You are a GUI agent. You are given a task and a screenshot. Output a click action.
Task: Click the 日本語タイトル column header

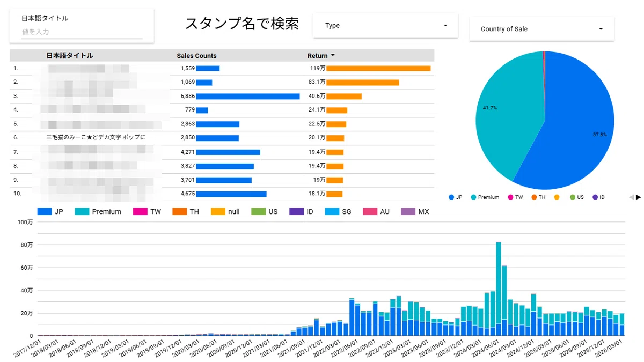tap(70, 56)
